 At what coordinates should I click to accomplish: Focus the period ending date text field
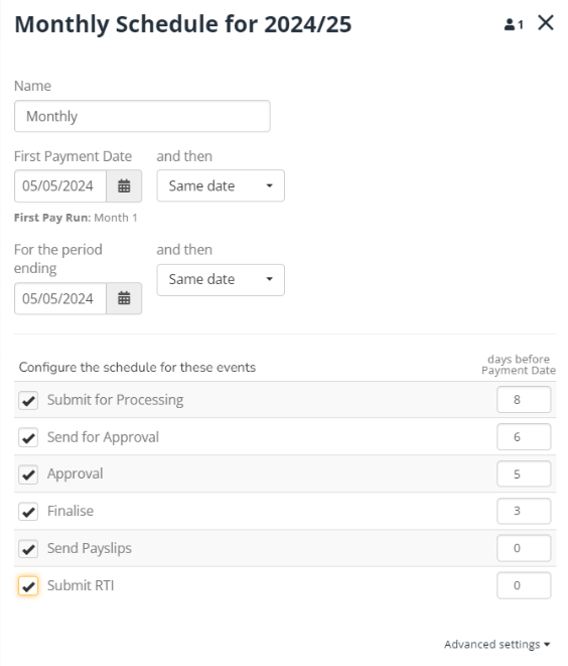60,298
